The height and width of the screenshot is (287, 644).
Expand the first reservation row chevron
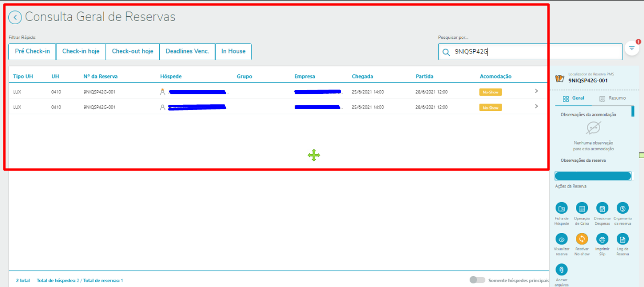click(x=536, y=91)
